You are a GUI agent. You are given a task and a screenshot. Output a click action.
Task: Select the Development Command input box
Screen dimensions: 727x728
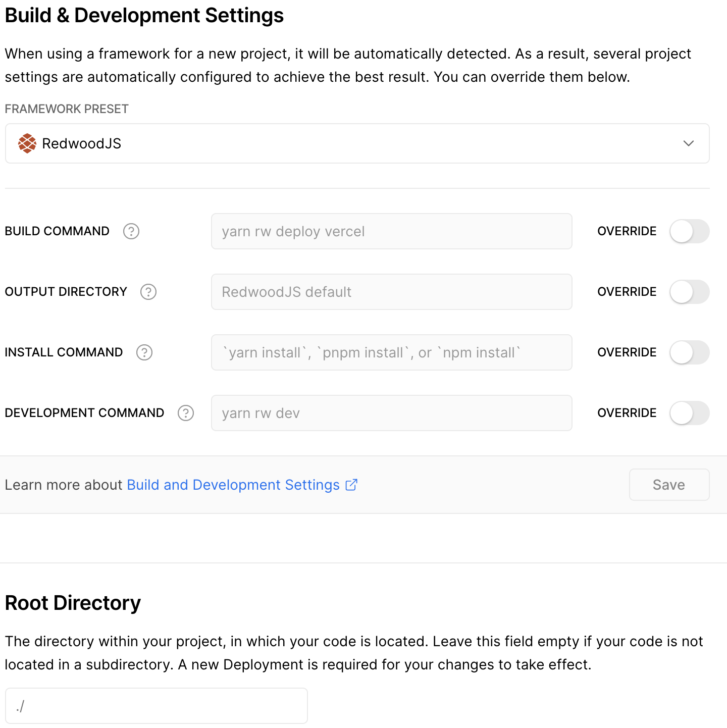391,413
